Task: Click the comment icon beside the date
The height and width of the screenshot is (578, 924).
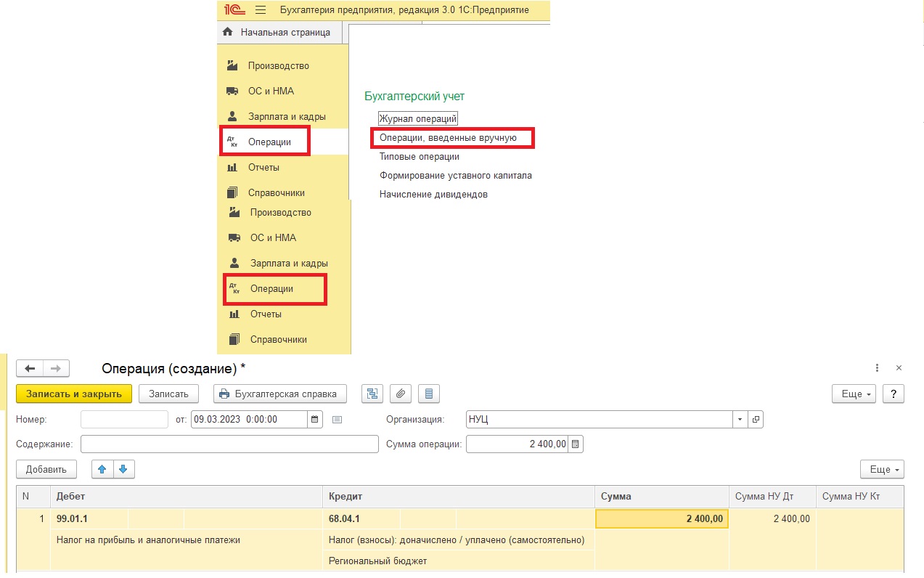Action: tap(337, 420)
